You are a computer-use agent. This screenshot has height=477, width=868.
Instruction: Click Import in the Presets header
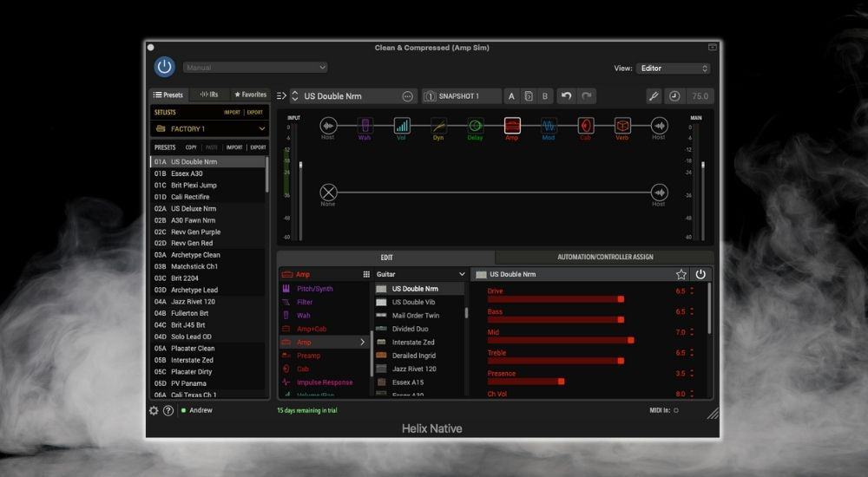tap(234, 147)
